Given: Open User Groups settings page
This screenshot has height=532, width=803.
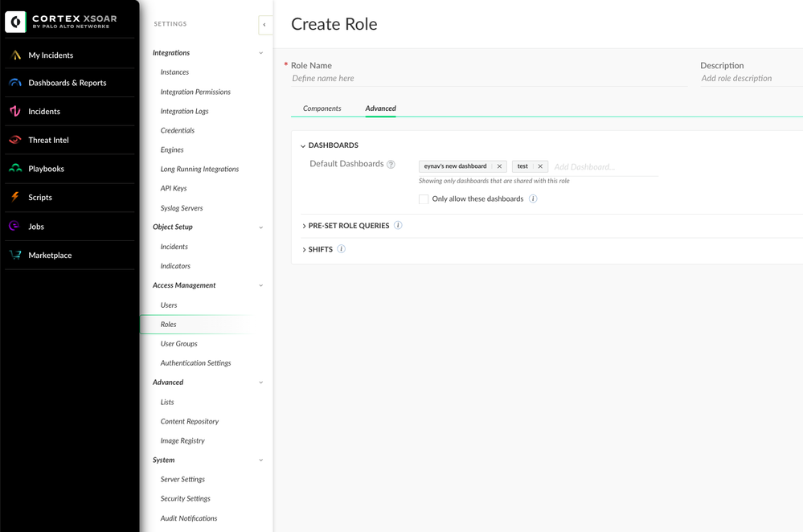Looking at the screenshot, I should (178, 344).
